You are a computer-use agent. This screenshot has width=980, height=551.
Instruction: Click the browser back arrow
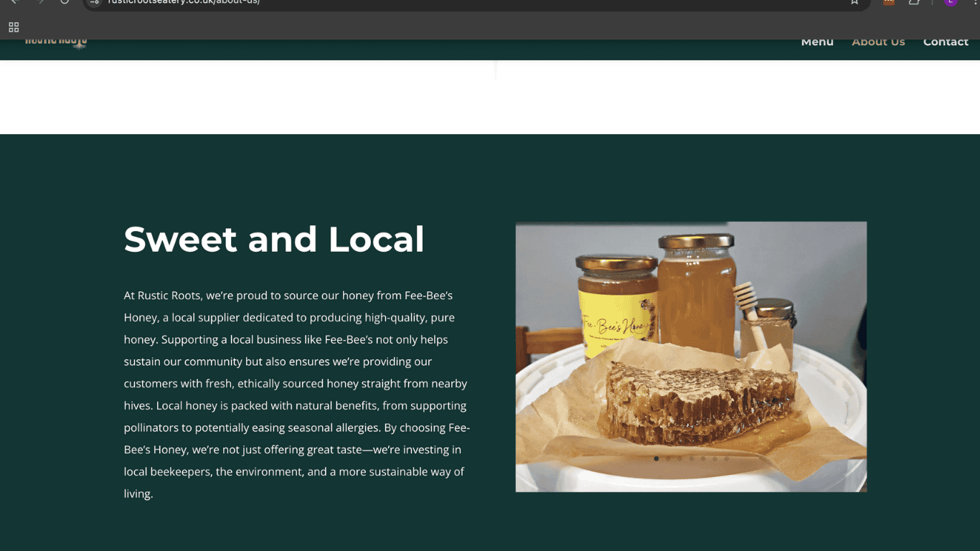(14, 2)
